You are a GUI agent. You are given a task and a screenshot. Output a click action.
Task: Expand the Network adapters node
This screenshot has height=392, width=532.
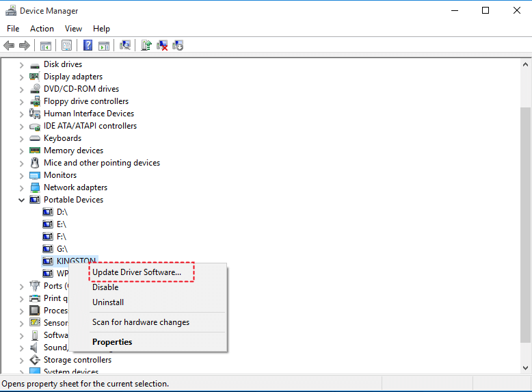21,187
